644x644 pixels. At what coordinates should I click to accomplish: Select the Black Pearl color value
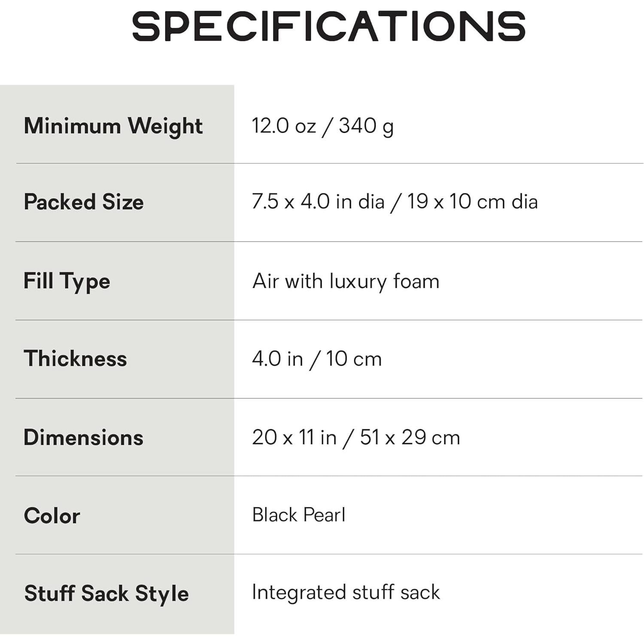pos(298,515)
